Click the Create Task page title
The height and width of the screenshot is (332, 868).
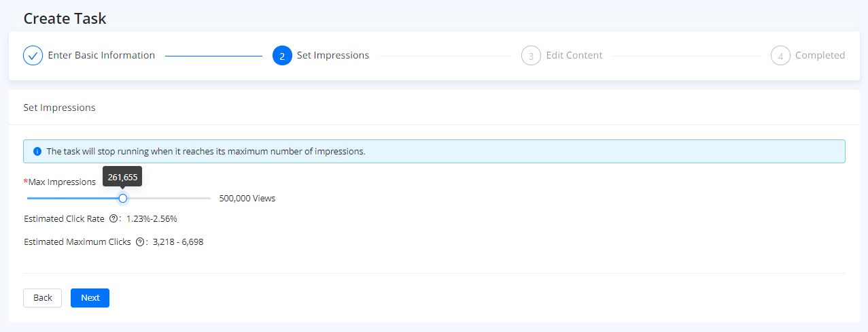coord(65,18)
